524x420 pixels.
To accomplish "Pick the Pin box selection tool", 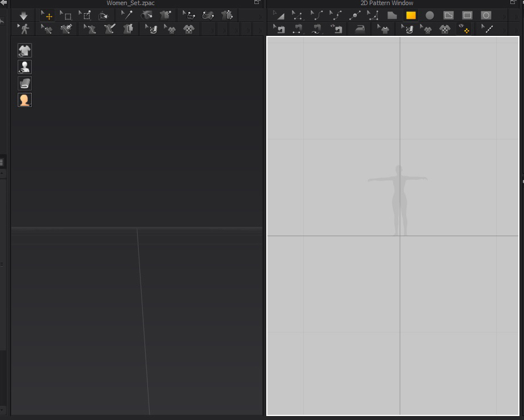I will [x=85, y=16].
